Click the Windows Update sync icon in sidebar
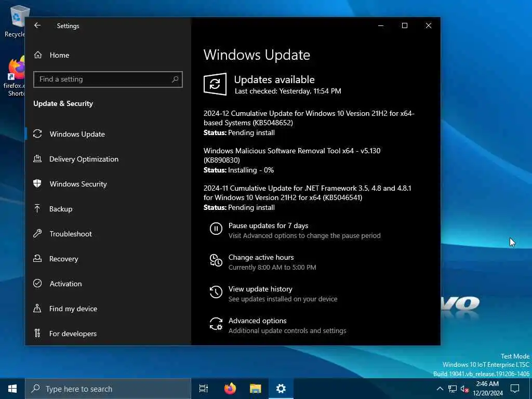 [37, 134]
